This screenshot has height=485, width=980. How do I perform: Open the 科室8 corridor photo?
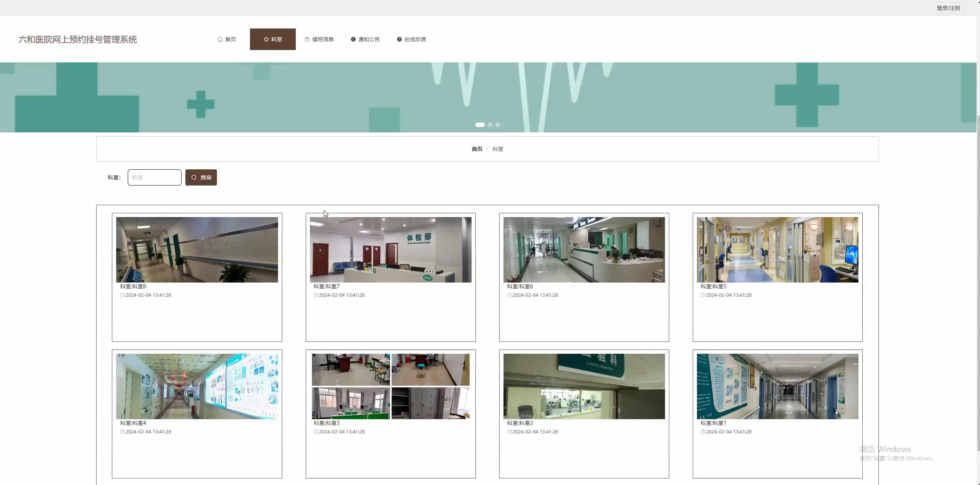tap(197, 250)
